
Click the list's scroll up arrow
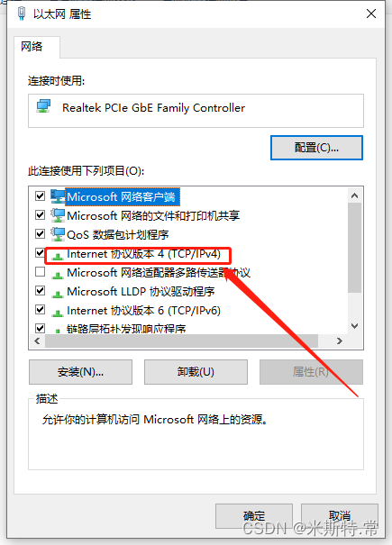354,195
